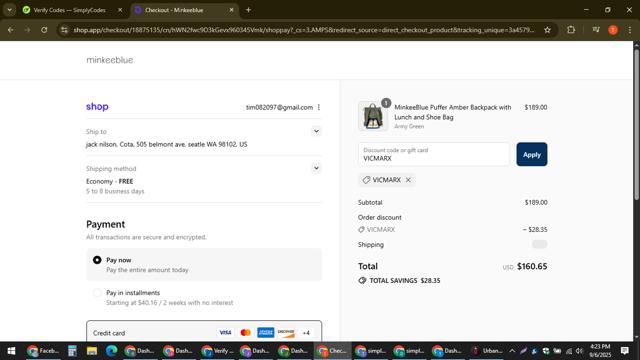Close the Checkout - Minkeeblue tab

[x=231, y=10]
